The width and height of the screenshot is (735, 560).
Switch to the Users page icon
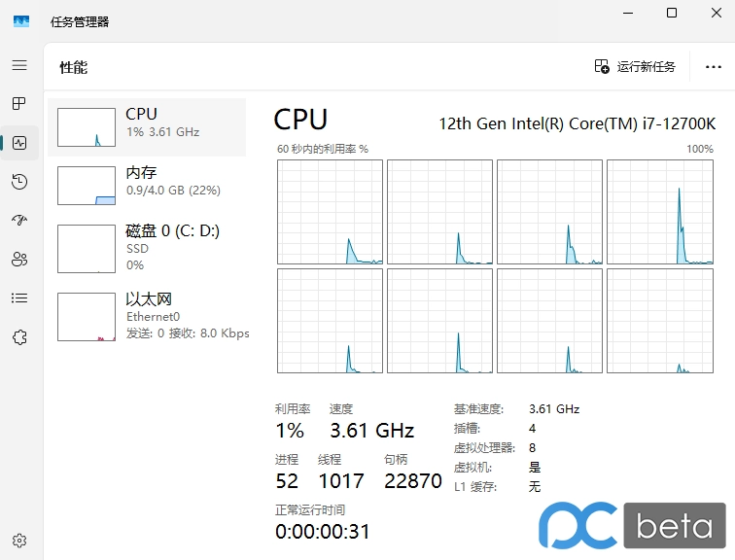pos(19,260)
